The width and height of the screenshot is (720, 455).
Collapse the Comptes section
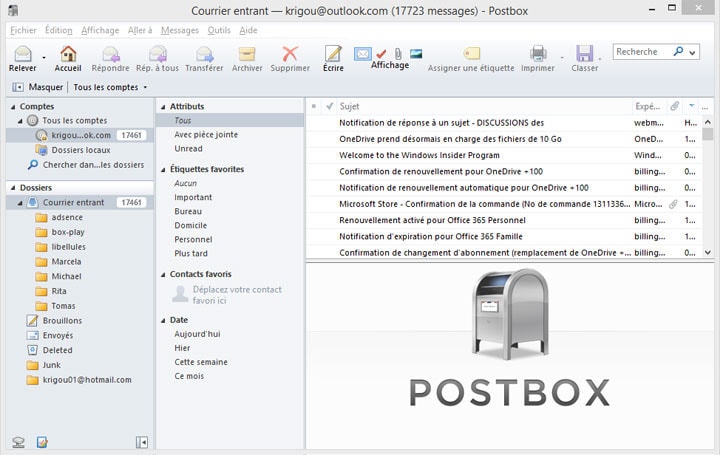pos(13,107)
